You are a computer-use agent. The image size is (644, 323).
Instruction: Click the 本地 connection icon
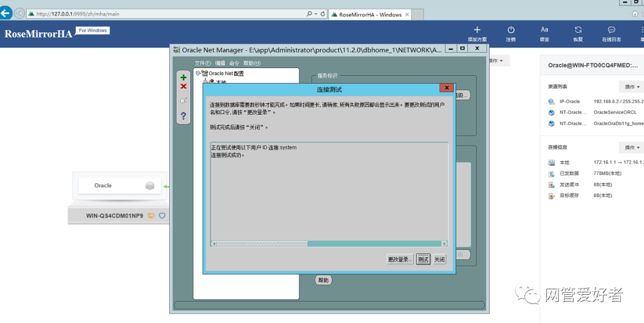551,162
